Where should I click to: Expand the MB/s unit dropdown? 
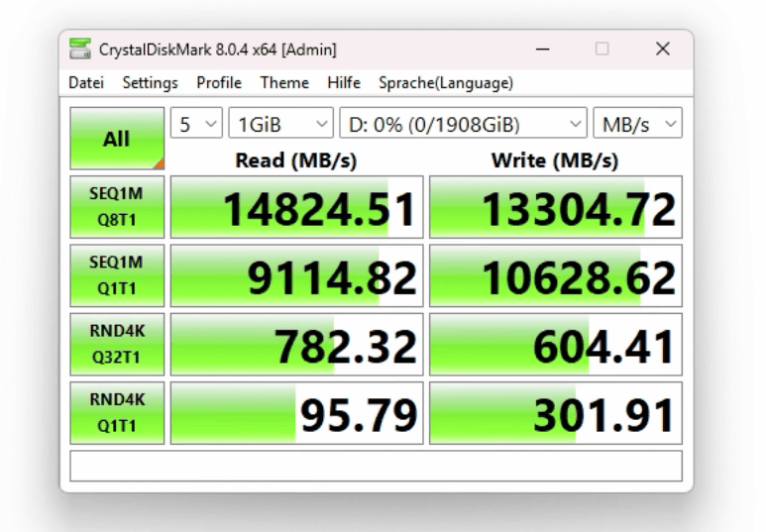coord(637,123)
